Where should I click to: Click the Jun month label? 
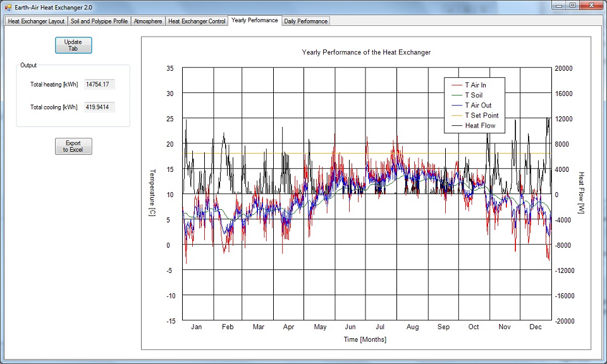(x=350, y=327)
